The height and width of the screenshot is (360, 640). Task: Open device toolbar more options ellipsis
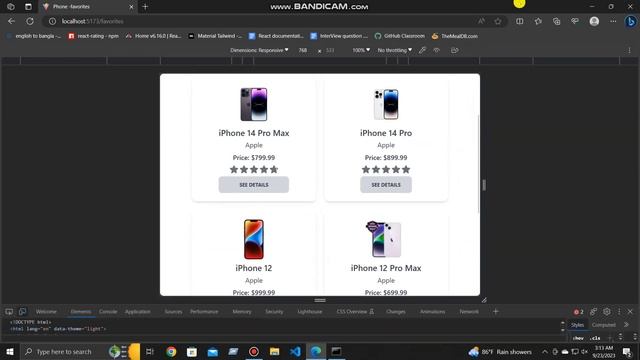pos(629,50)
